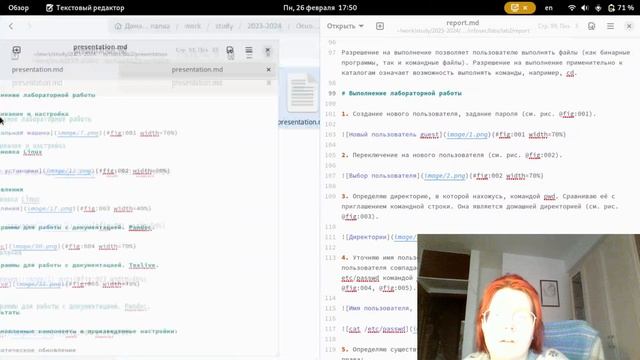
Task: Click the report.md window title
Action: [x=462, y=23]
